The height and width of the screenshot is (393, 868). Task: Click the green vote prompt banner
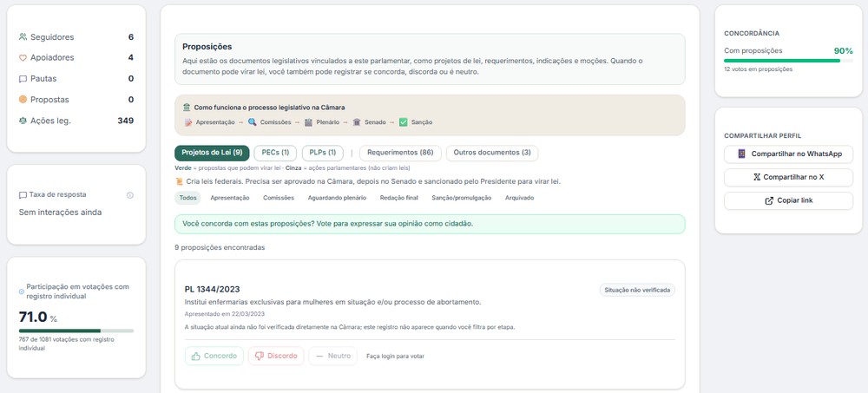[x=430, y=224]
